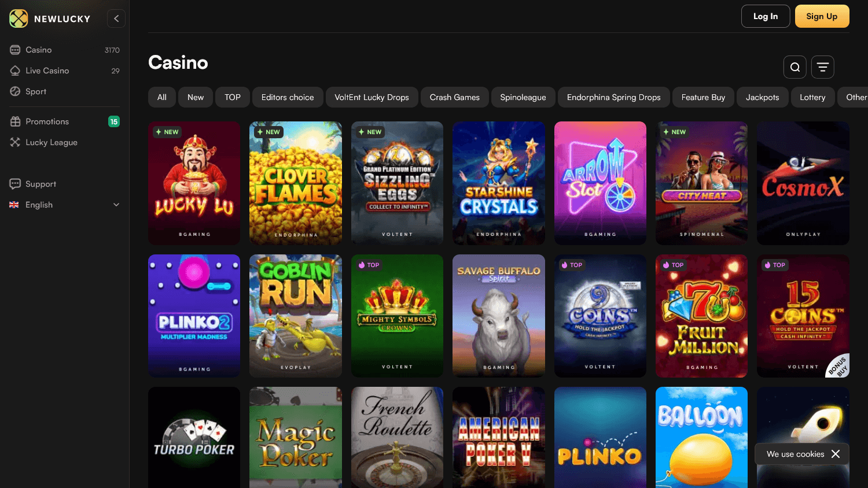Open Live Casino from the sidebar

[14, 71]
